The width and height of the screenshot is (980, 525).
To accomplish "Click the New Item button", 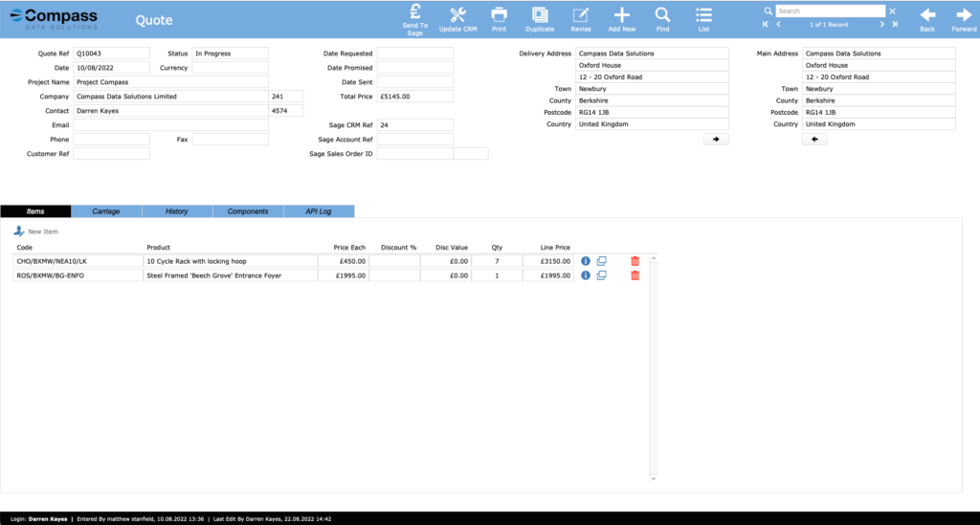I will 36,231.
